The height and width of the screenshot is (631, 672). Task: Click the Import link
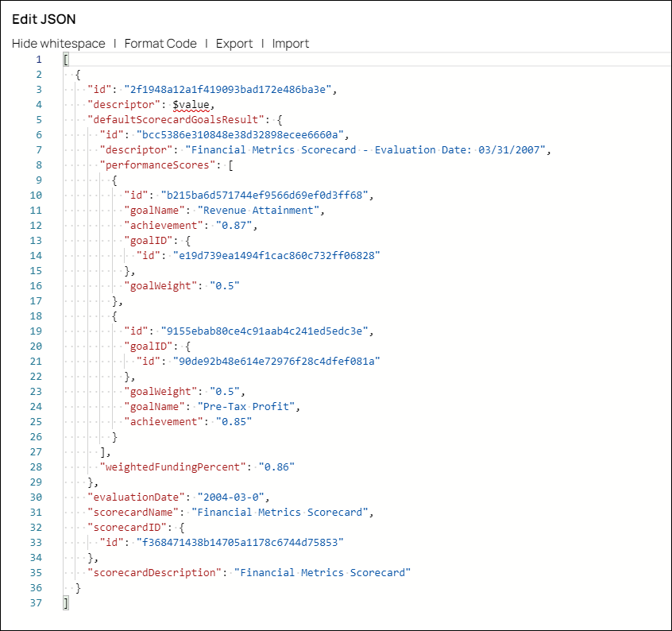(291, 44)
